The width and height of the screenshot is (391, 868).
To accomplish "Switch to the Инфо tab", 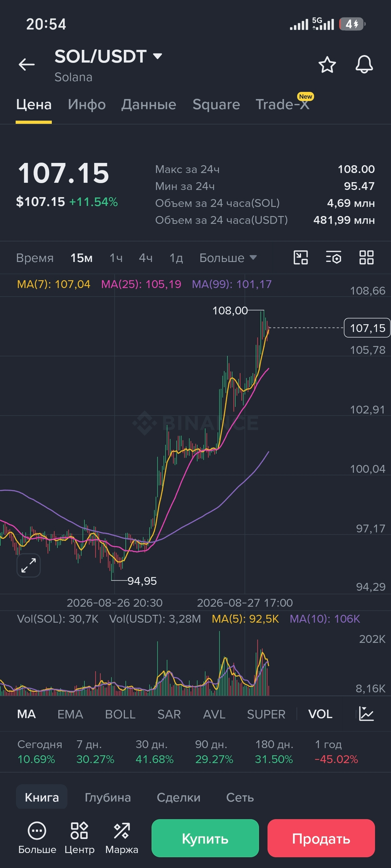I will (87, 105).
